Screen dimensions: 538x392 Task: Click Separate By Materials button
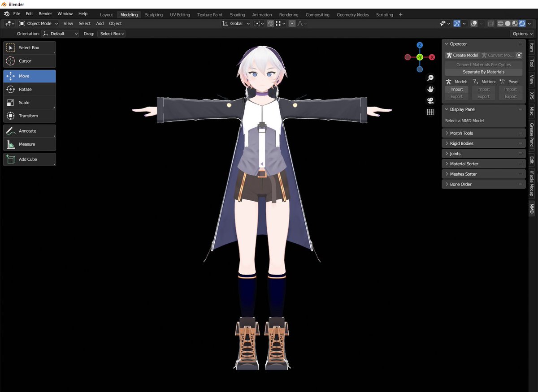click(483, 72)
